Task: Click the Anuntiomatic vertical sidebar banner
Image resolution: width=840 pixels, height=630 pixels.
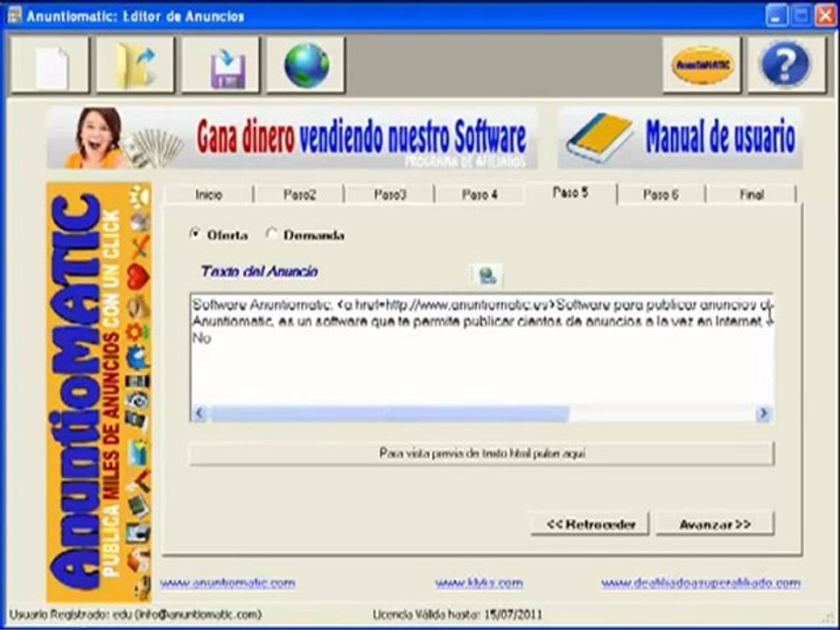Action: 99,392
